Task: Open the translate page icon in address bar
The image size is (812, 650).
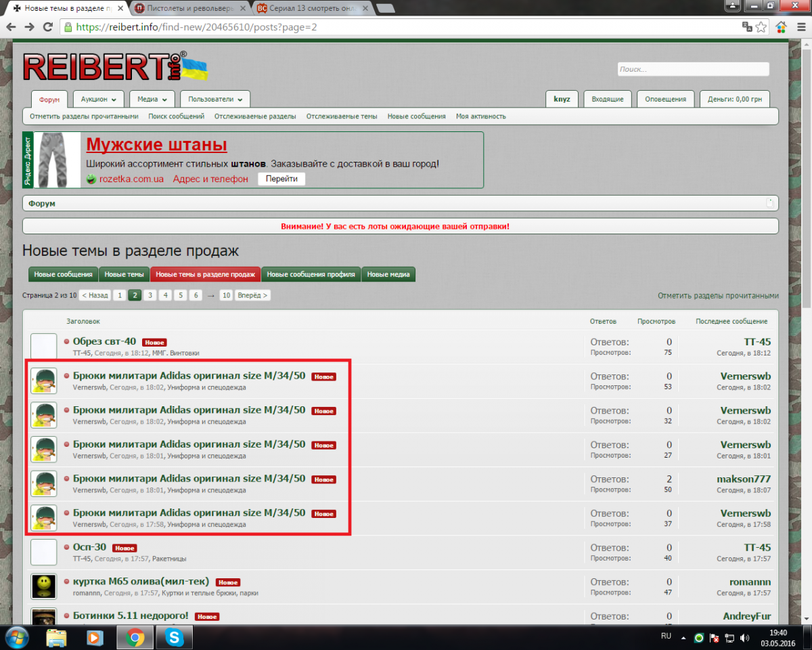Action: tap(747, 27)
